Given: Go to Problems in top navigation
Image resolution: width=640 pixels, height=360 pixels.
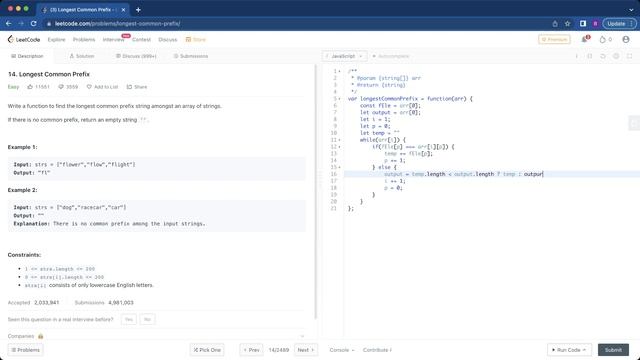Looking at the screenshot, I should pos(84,40).
